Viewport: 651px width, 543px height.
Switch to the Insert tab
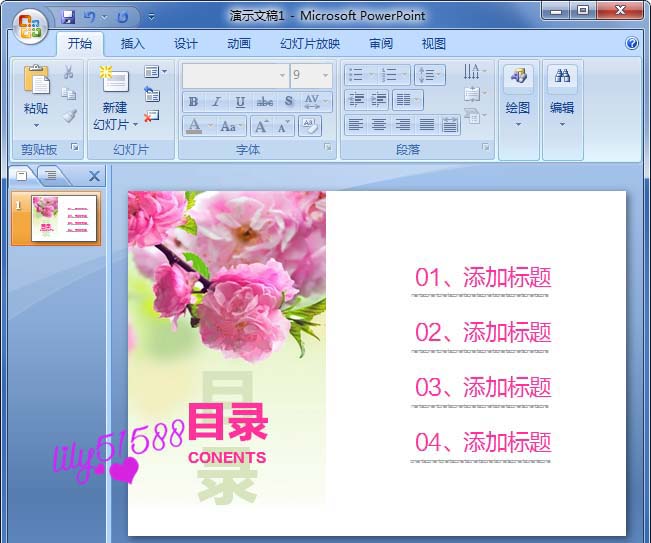coord(132,43)
